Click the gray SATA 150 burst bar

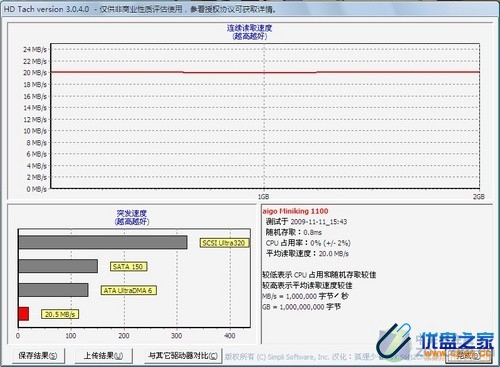click(58, 266)
